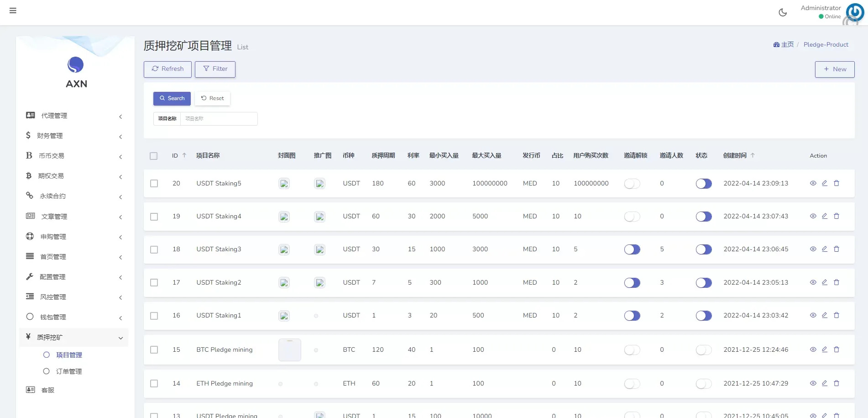The height and width of the screenshot is (418, 868).
Task: Delete the USDT Staking3 row
Action: (837, 249)
